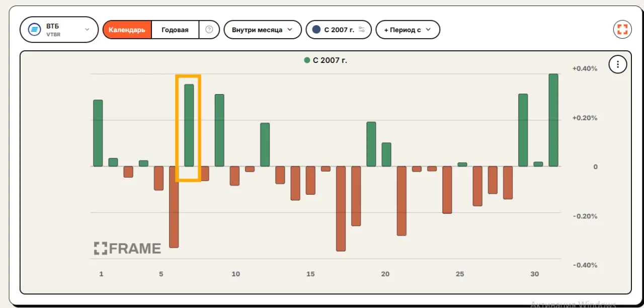Select the green bar for day 12
This screenshot has width=644, height=308.
point(265,145)
